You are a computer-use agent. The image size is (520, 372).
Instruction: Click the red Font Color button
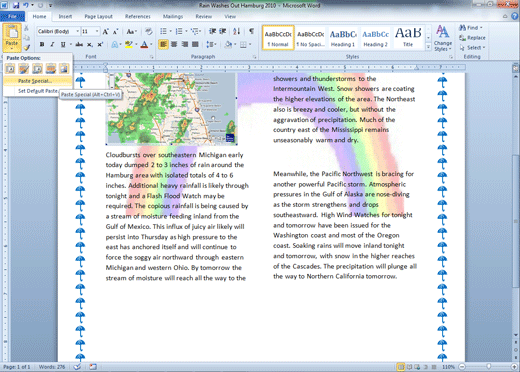[144, 44]
